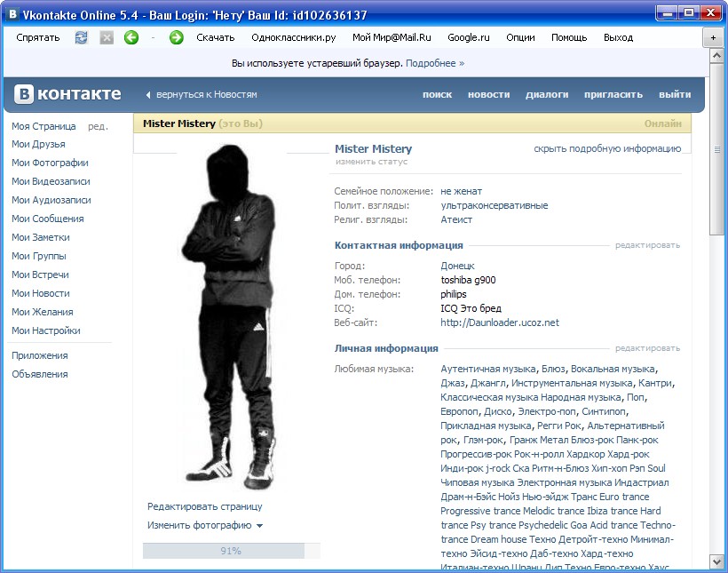Click the vertical scrollbar thumb
This screenshot has height=573, width=728.
[716, 149]
